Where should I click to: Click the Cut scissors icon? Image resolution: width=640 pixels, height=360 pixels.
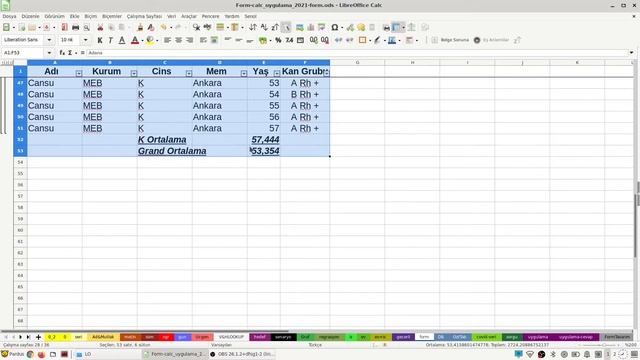tap(100, 27)
